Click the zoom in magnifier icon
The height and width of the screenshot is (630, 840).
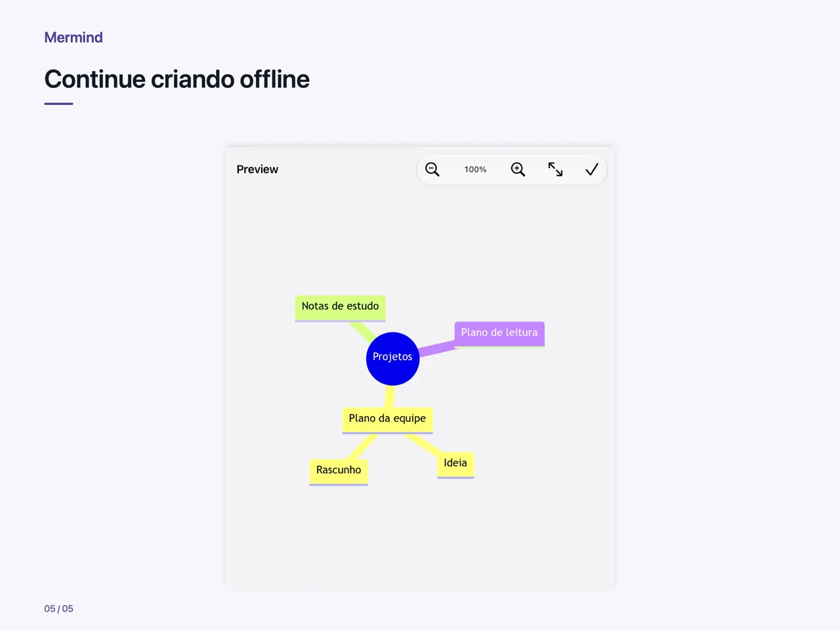coord(518,169)
